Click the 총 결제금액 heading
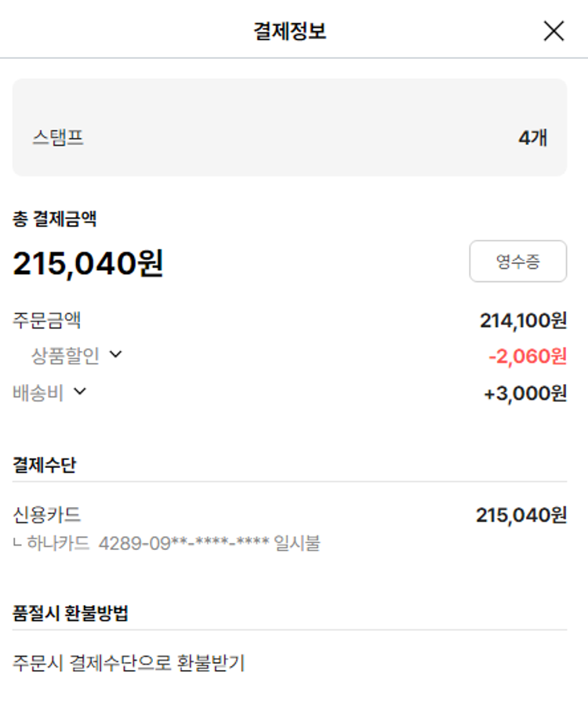The width and height of the screenshot is (588, 728). coord(55,219)
